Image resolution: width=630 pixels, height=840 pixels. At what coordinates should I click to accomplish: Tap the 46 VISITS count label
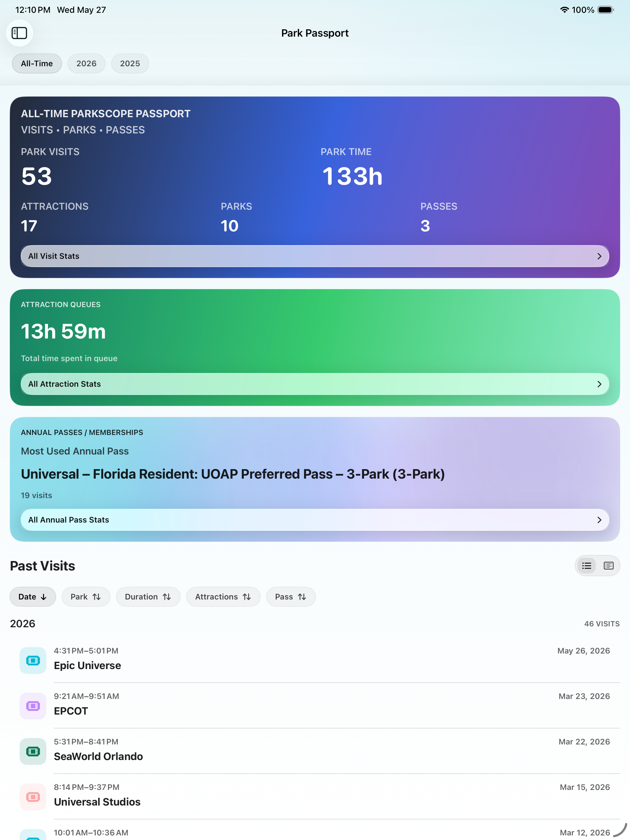[602, 624]
